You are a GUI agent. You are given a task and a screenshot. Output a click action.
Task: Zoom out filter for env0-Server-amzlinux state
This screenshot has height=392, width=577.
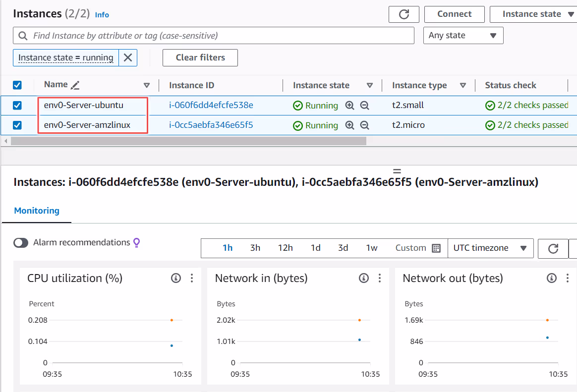click(x=364, y=125)
